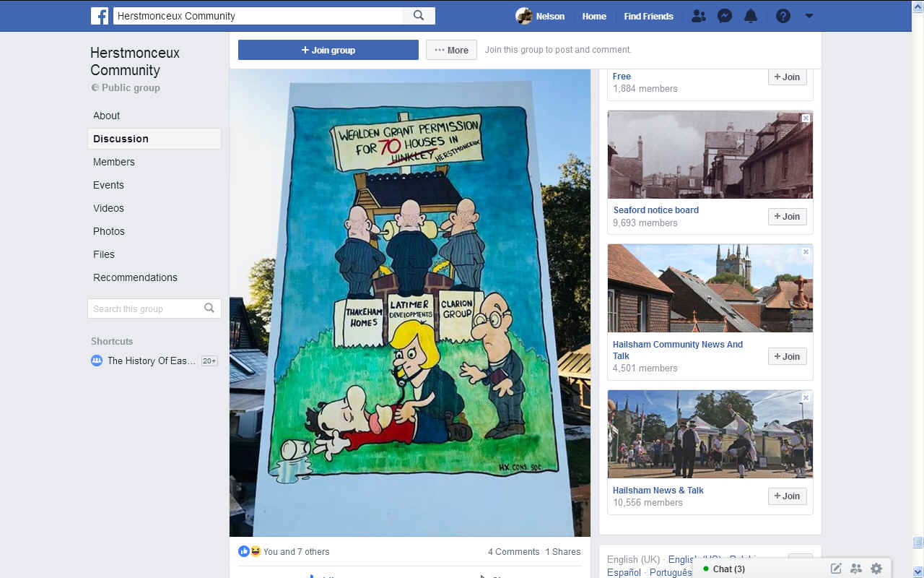This screenshot has height=578, width=924.
Task: Click the scrollbar down arrow
Action: [x=918, y=572]
